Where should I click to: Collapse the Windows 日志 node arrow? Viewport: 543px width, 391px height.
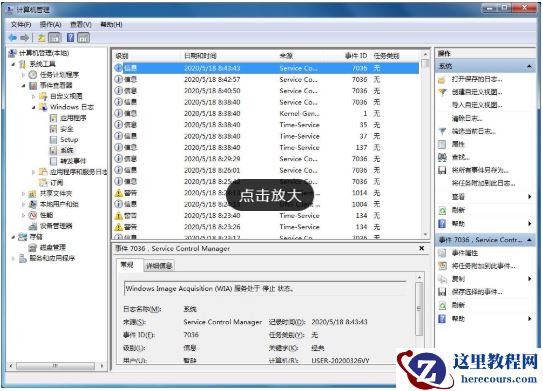pos(34,107)
